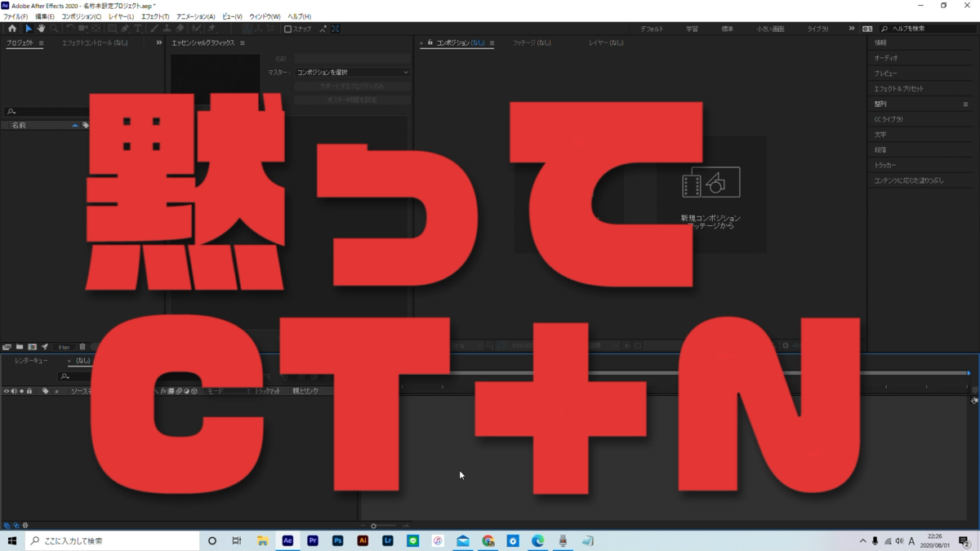Screen dimensions: 980x551
Task: Switch to the レンダーキュー tab
Action: tap(31, 361)
